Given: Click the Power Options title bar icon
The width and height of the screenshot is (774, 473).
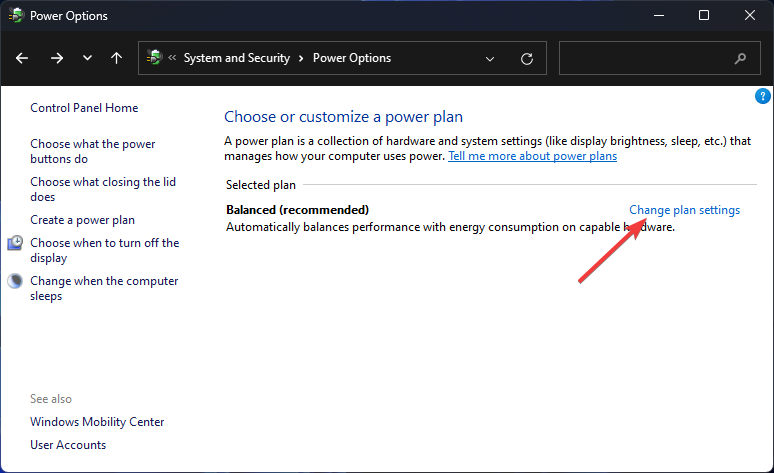Looking at the screenshot, I should click(16, 15).
